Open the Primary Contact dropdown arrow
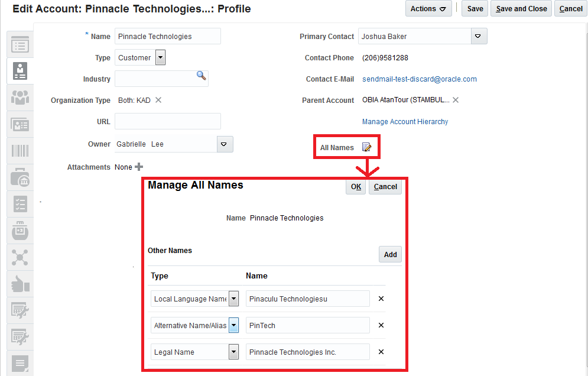This screenshot has width=588, height=376. tap(478, 37)
